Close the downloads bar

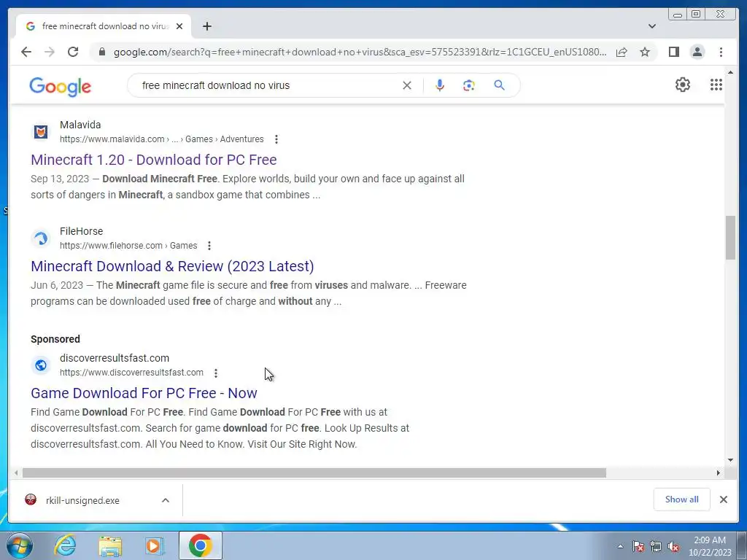pos(724,499)
